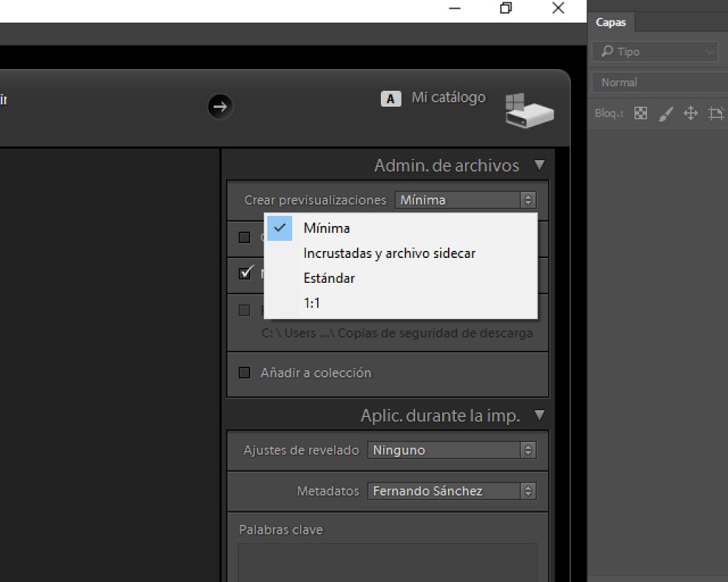This screenshot has height=582, width=728.
Task: Click Mi catálogo destination label
Action: [449, 97]
